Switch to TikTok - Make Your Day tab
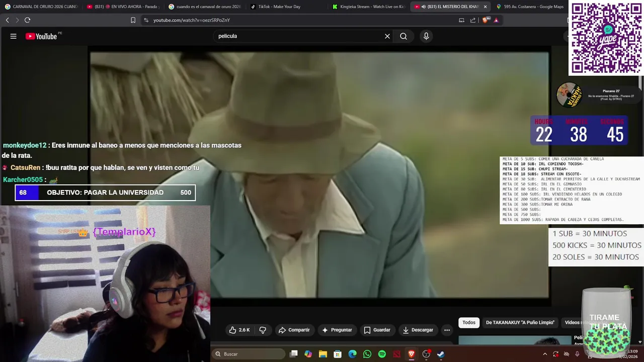Image resolution: width=644 pixels, height=362 pixels. (287, 7)
